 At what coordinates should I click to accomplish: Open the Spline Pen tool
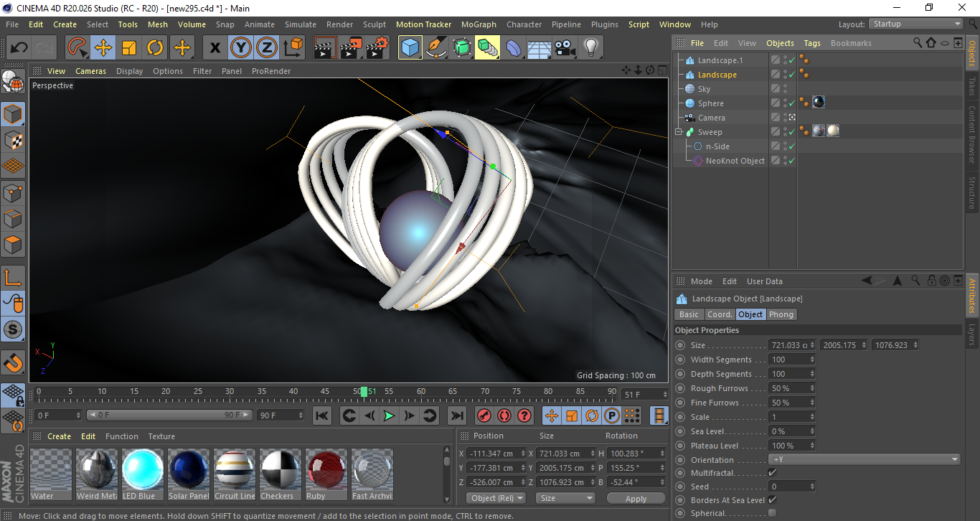tap(436, 48)
